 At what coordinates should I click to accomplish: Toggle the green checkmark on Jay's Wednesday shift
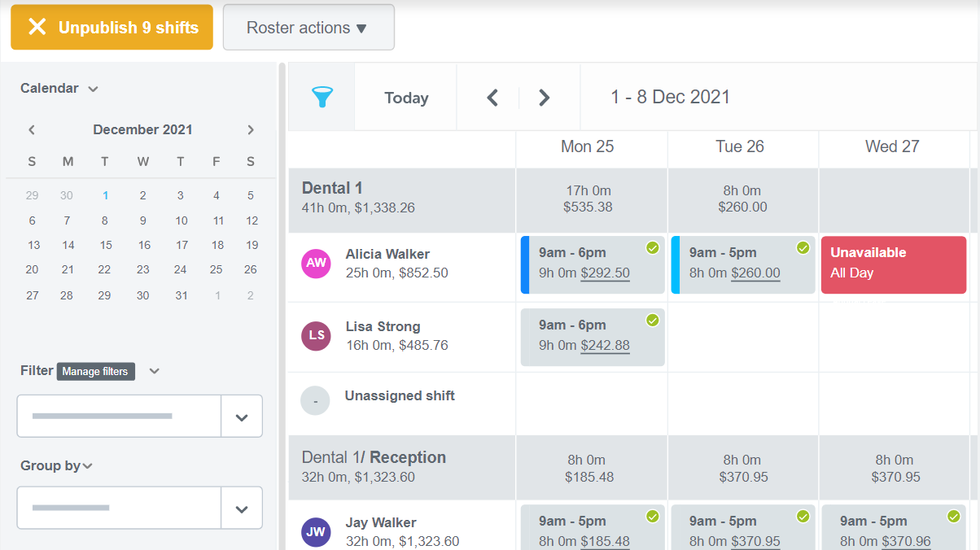tap(953, 516)
